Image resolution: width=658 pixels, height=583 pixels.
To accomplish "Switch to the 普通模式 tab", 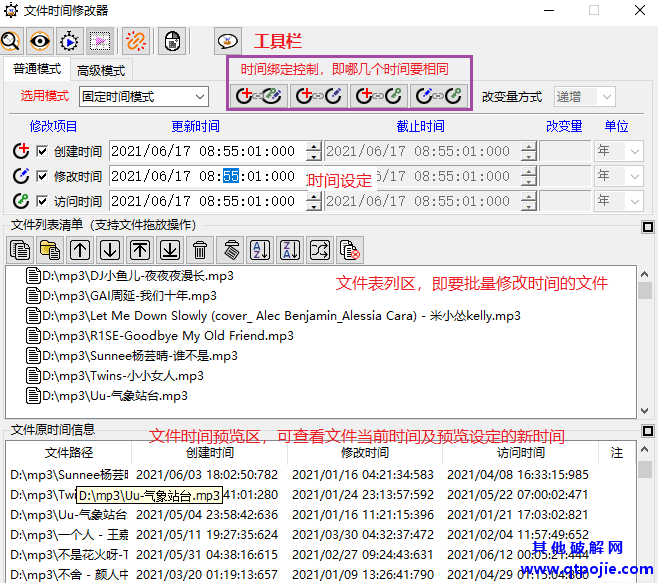I will (x=37, y=69).
